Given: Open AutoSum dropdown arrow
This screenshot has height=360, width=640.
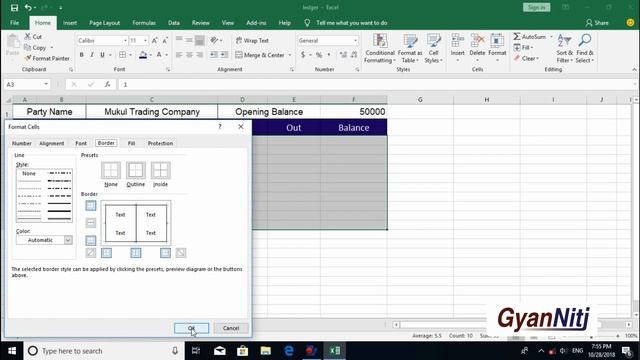Looking at the screenshot, I should (551, 37).
